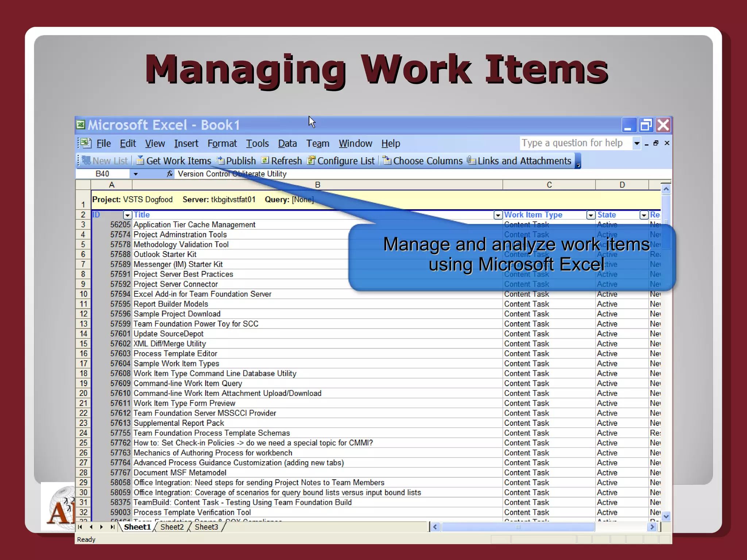Open the Edit menu
This screenshot has height=560, width=747.
[128, 143]
